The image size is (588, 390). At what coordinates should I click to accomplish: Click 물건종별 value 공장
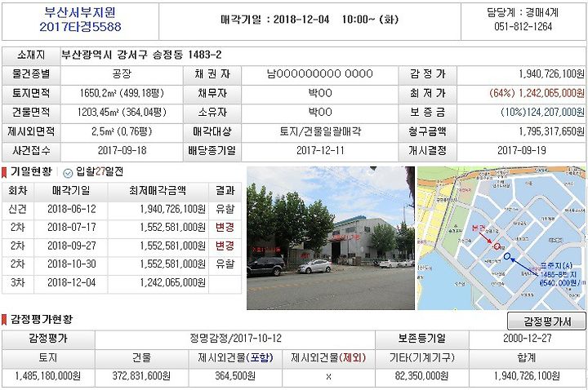(x=122, y=73)
